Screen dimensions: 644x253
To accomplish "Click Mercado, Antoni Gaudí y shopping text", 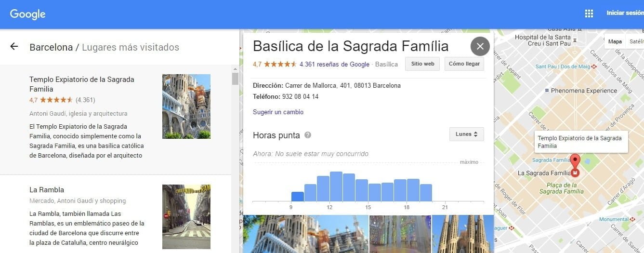I will coord(78,201).
